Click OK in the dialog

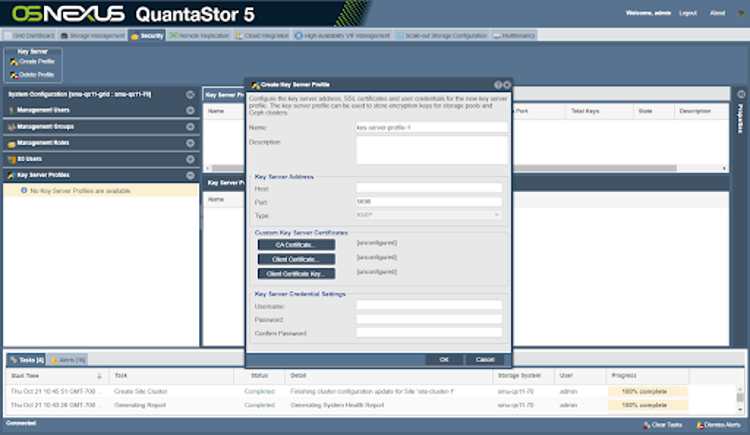pyautogui.click(x=444, y=359)
